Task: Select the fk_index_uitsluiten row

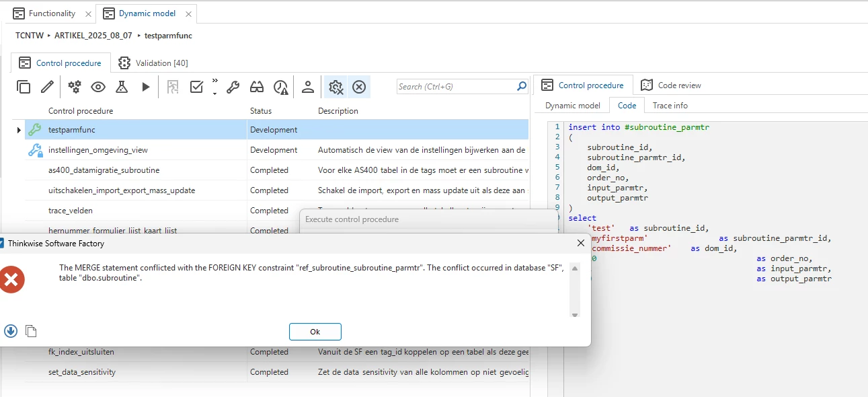Action: 276,352
